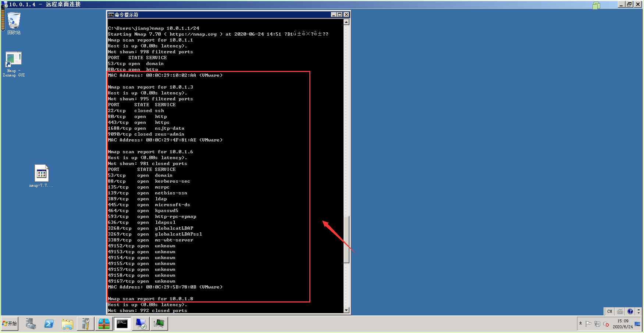Select the Nmap - Zenmap GUI shortcut

14,64
